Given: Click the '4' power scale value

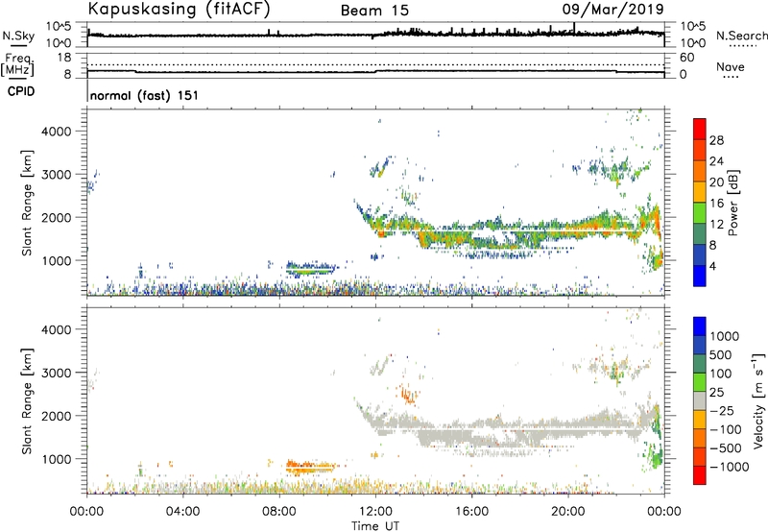Looking at the screenshot, I should coord(713,266).
